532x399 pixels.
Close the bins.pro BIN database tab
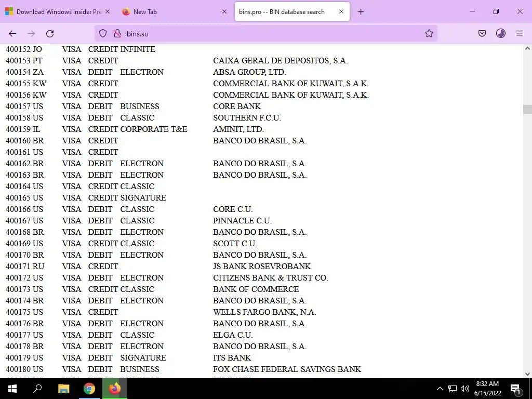coord(341,11)
